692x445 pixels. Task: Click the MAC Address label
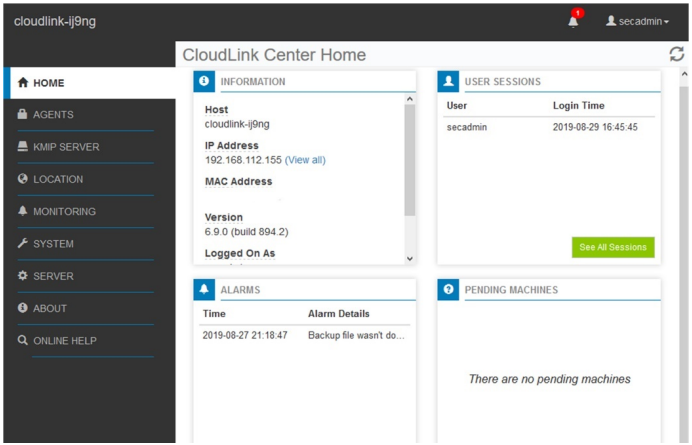coord(238,181)
